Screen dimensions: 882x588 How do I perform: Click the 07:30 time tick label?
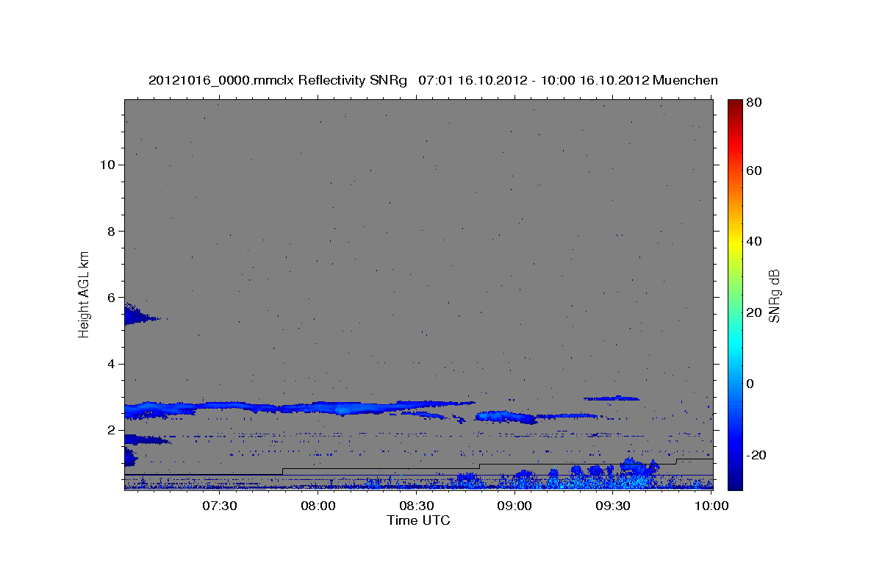[219, 506]
